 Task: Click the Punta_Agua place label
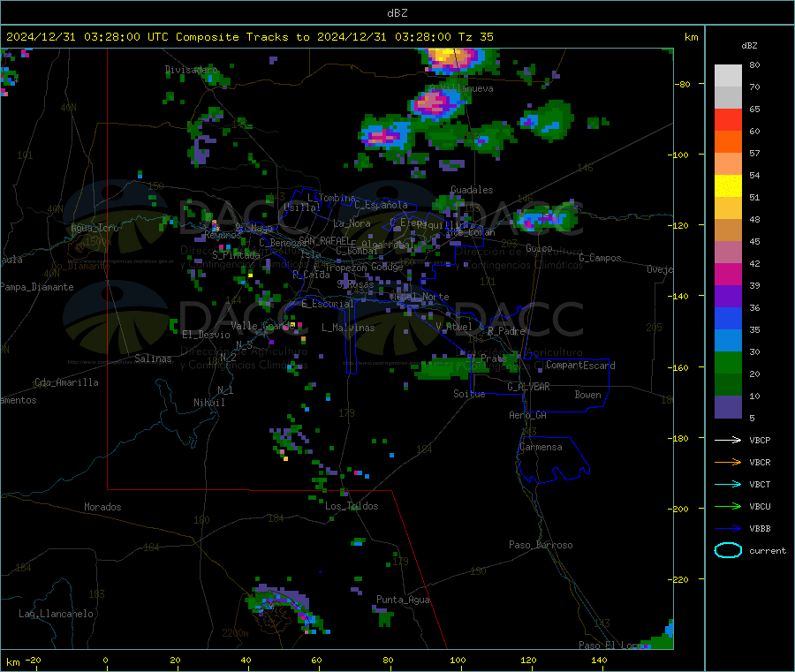coord(403,600)
